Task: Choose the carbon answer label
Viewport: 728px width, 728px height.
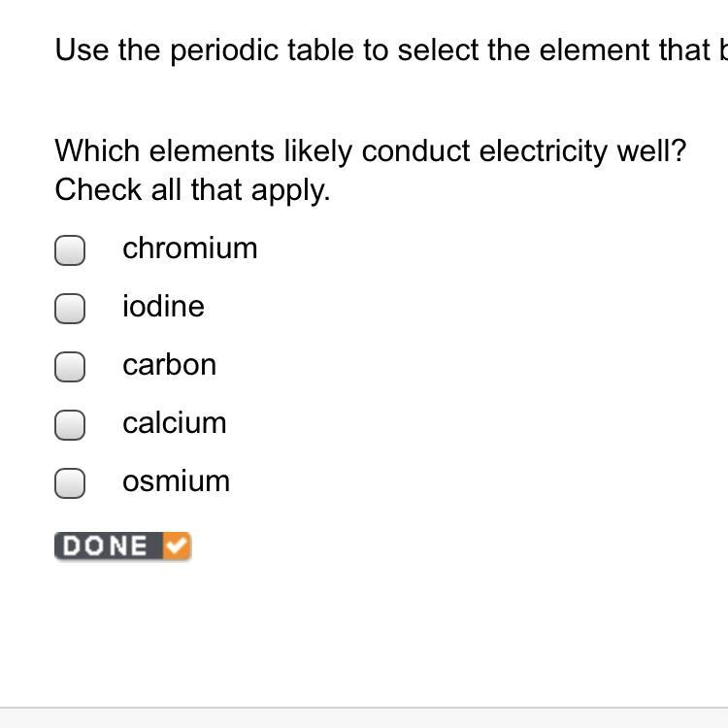Action: (169, 365)
